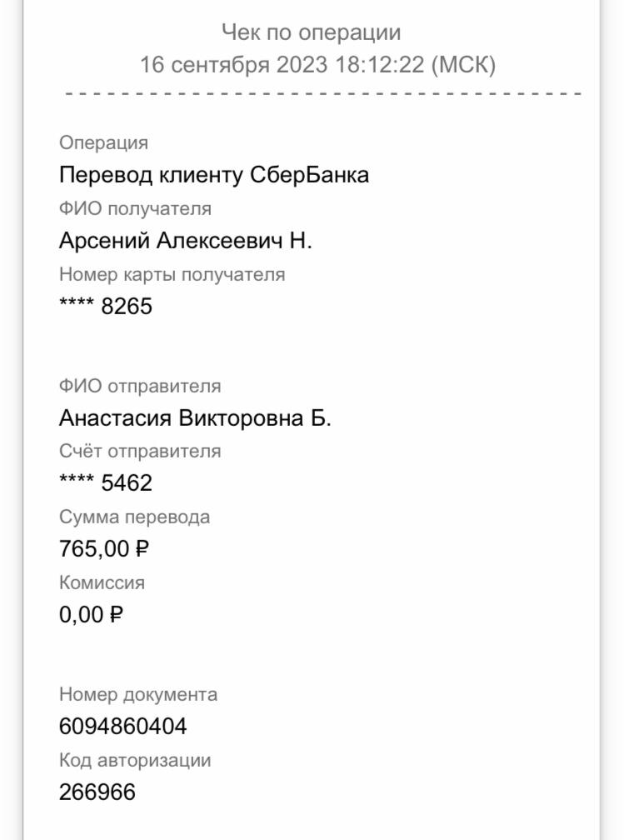Click the 'Сумма перевода' label
The height and width of the screenshot is (840, 624).
(134, 517)
